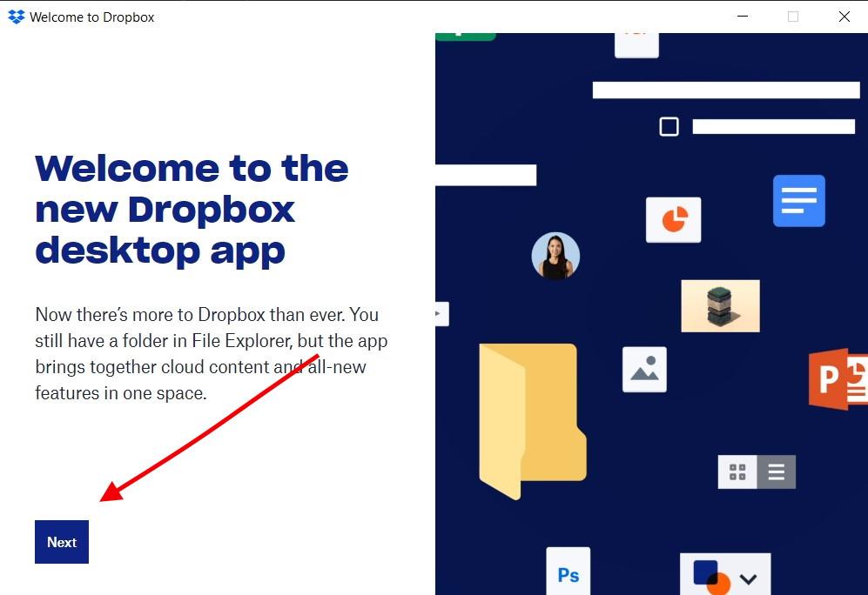The width and height of the screenshot is (868, 595).
Task: Select the list view icon
Action: click(776, 471)
